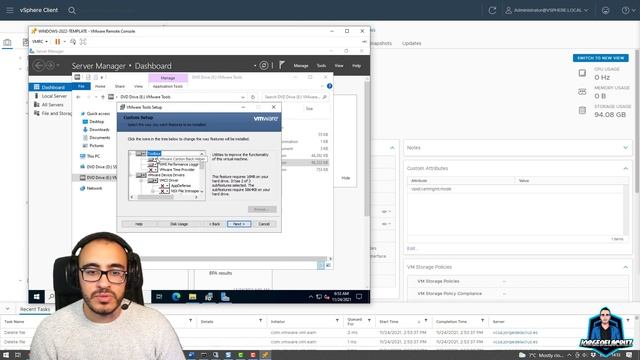
Task: Open the Server Manager Help menu
Action: pyautogui.click(x=356, y=66)
